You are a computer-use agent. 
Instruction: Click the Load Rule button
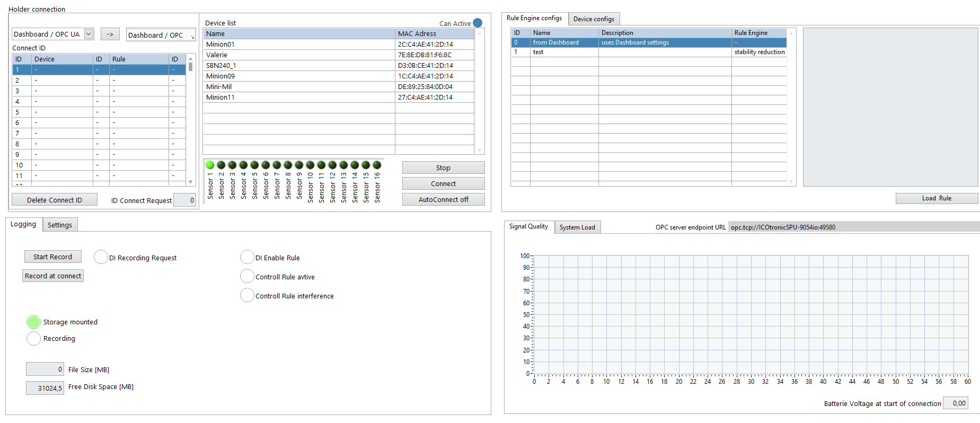pyautogui.click(x=937, y=198)
